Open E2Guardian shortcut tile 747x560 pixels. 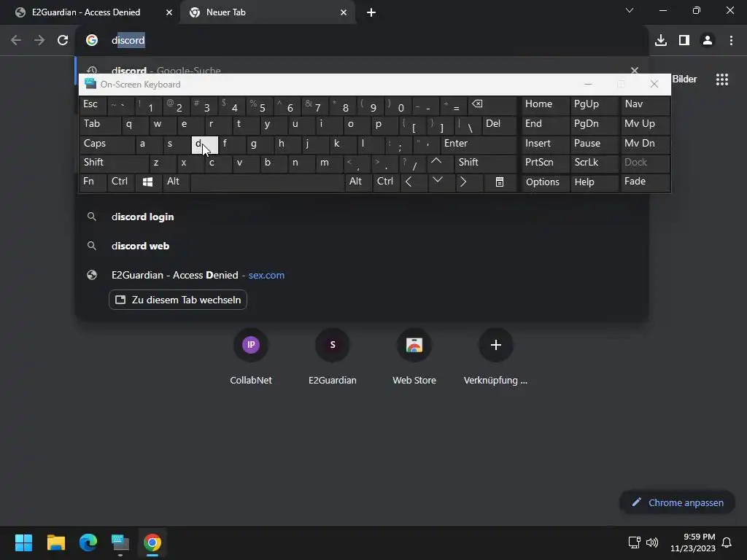pyautogui.click(x=333, y=356)
